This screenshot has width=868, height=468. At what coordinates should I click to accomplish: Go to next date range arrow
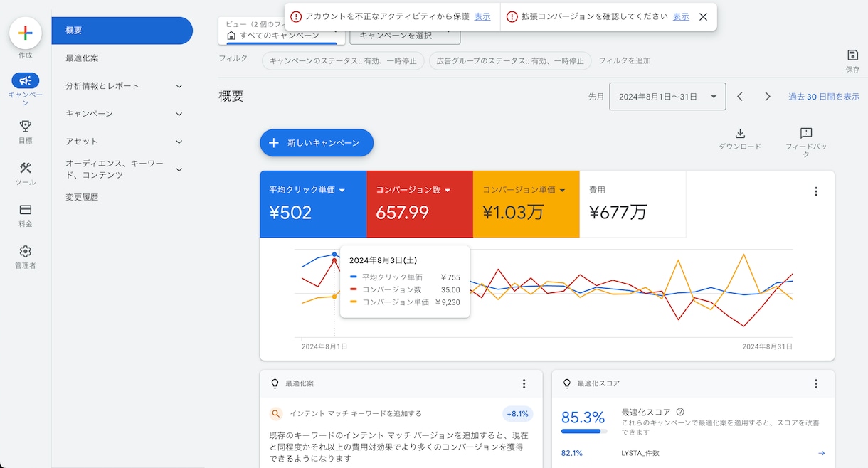coord(767,96)
